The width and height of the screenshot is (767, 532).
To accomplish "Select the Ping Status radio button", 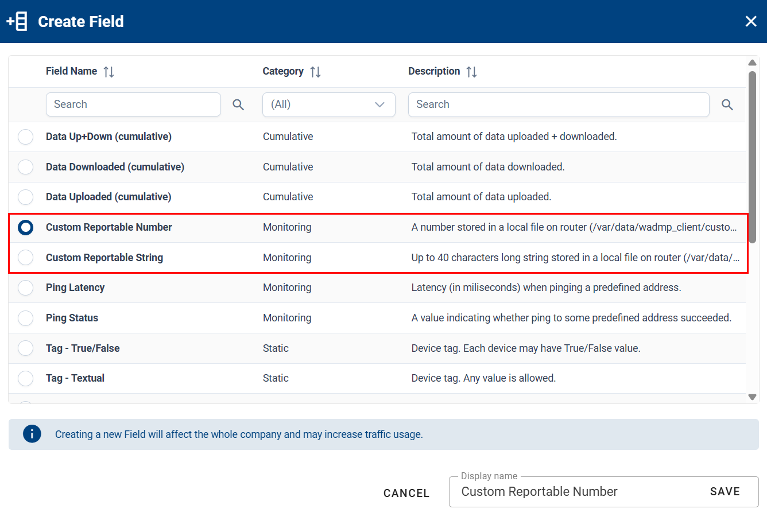I will pos(25,317).
